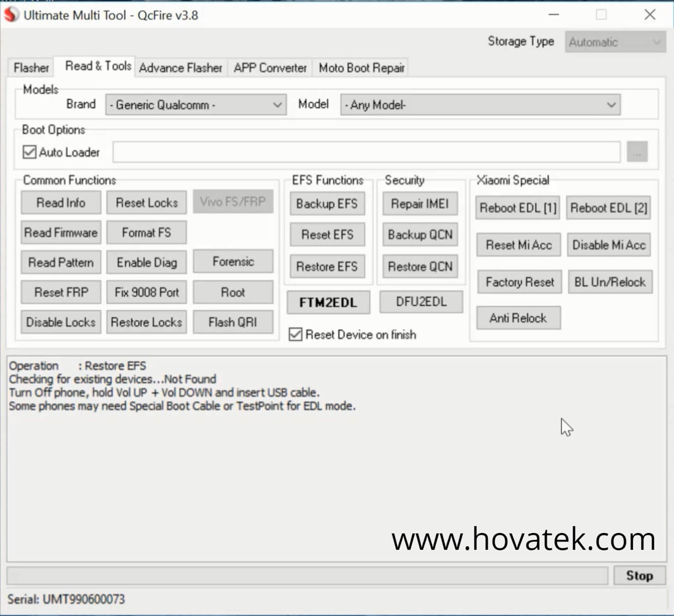The height and width of the screenshot is (616, 674).
Task: Click the Enable Diag button
Action: [147, 262]
